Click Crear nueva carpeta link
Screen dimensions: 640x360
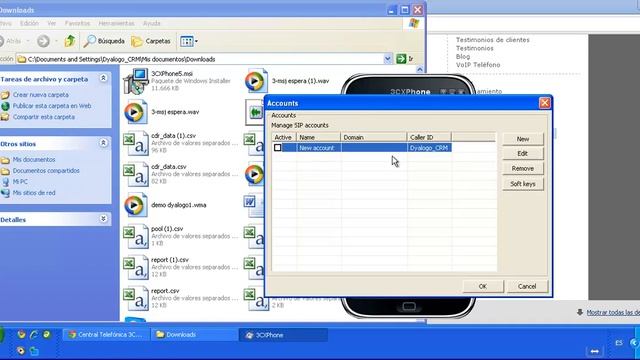point(40,95)
